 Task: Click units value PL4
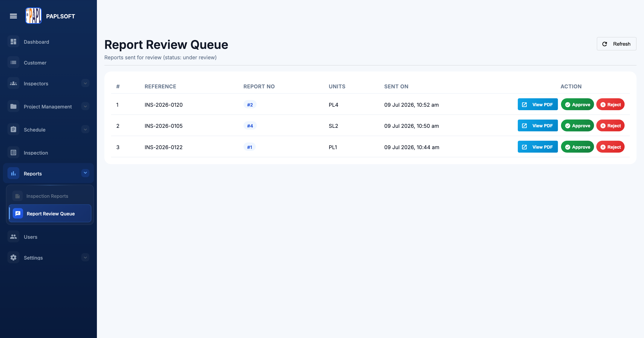click(x=333, y=104)
